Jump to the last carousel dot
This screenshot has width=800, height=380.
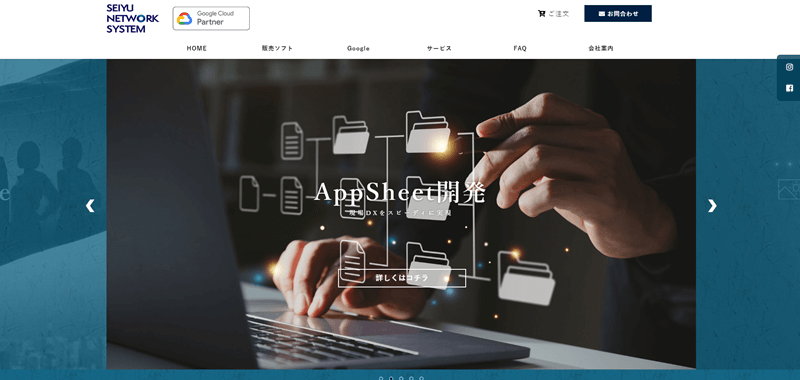click(x=421, y=378)
